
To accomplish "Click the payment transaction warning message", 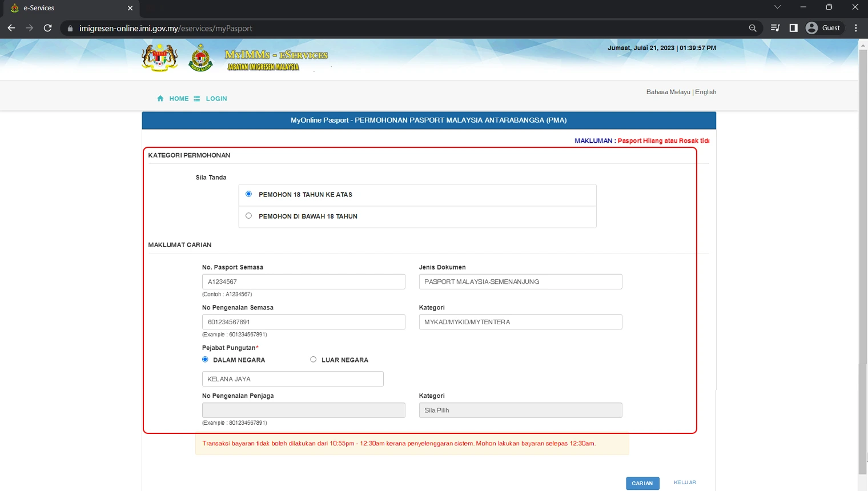I will coord(399,444).
